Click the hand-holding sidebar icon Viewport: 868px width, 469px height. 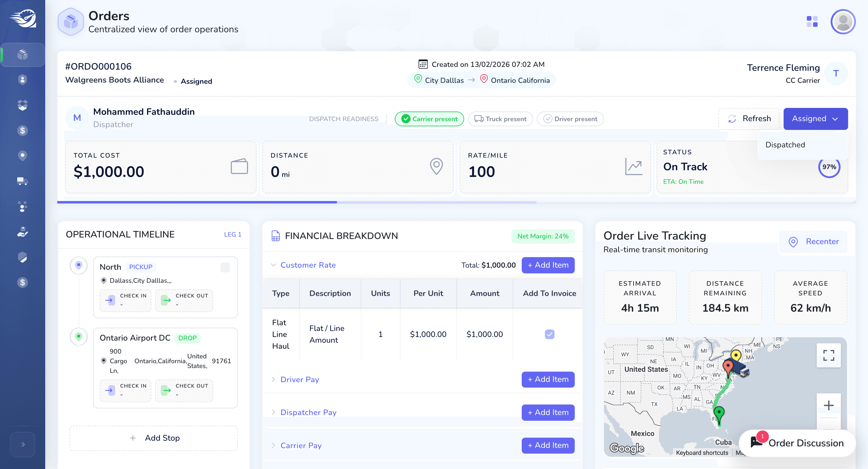pyautogui.click(x=23, y=232)
